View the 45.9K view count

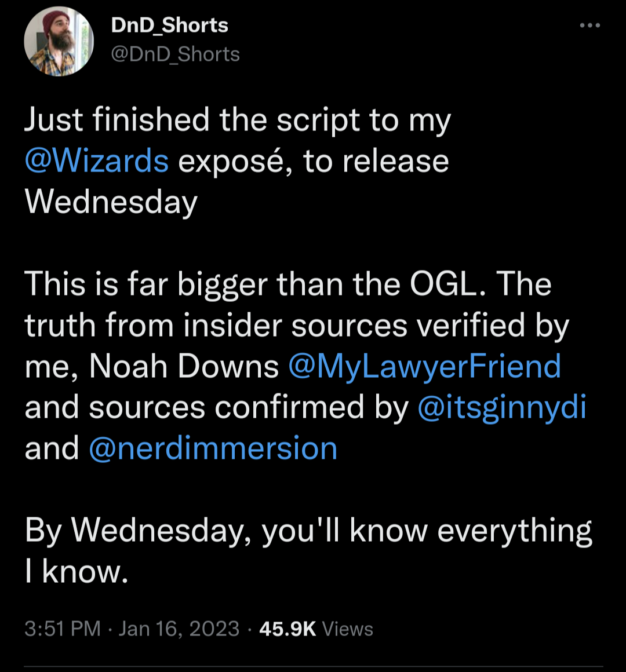287,629
